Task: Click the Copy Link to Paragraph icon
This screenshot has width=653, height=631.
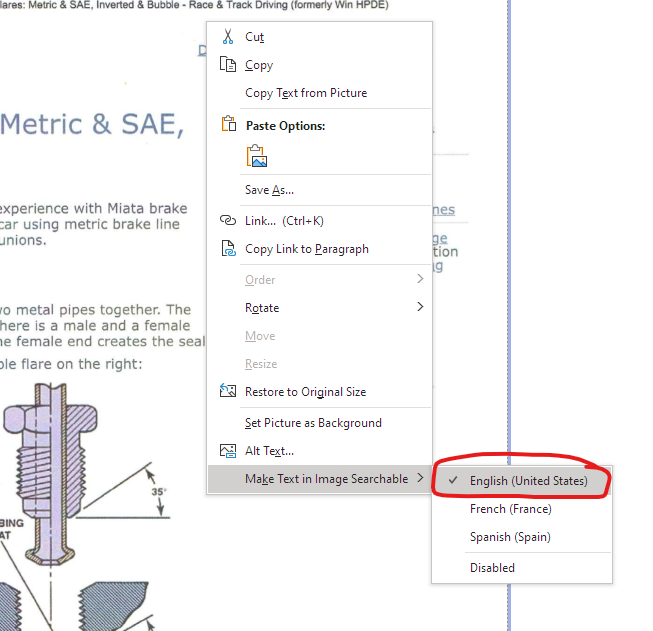Action: pos(226,249)
